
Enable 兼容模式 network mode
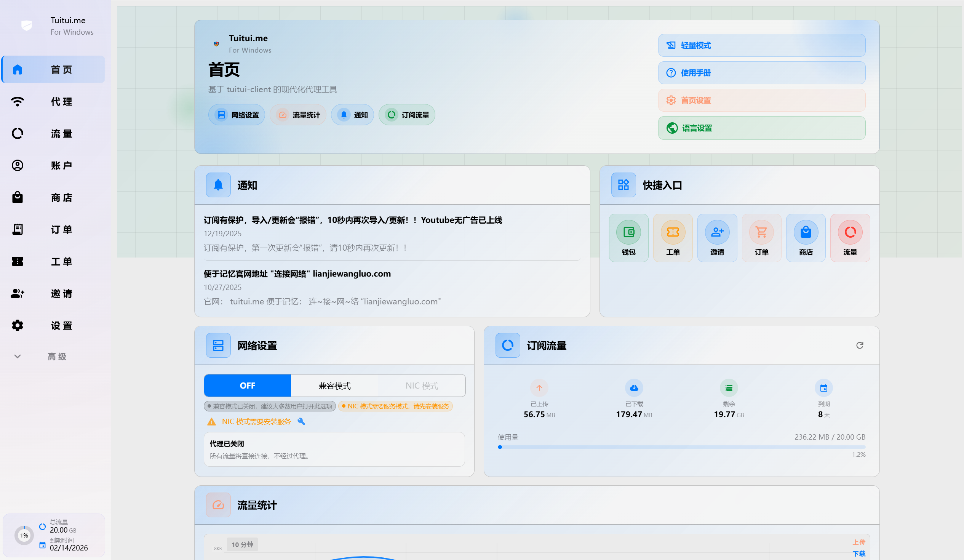click(x=334, y=385)
